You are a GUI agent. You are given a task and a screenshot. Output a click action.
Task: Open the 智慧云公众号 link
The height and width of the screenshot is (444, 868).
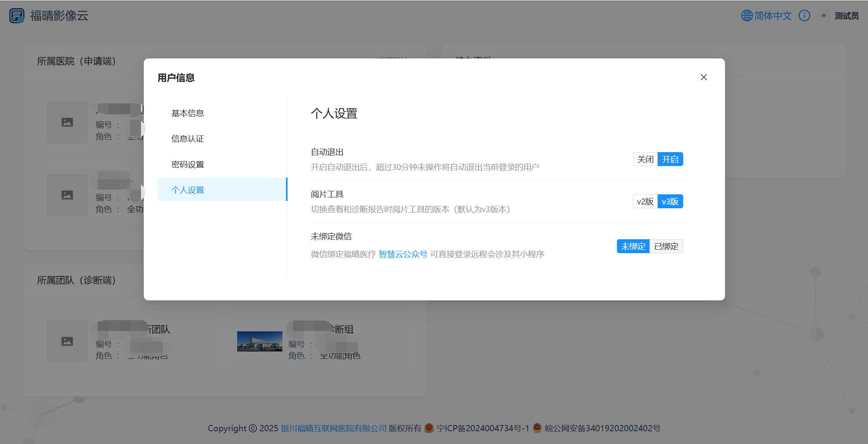pos(403,254)
